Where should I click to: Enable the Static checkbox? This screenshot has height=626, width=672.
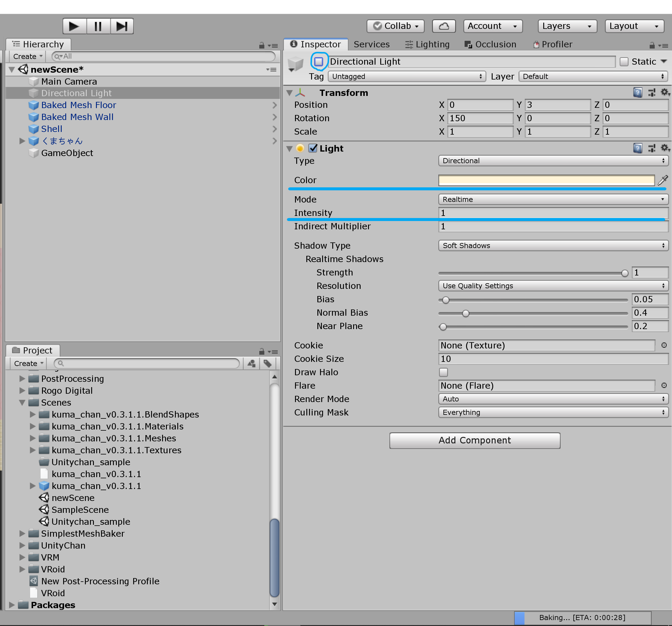pos(624,61)
